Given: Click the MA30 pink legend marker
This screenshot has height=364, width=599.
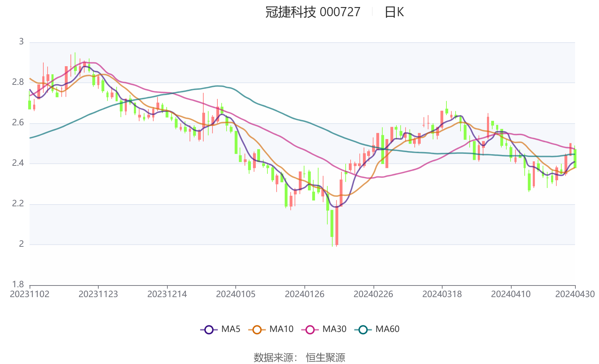Looking at the screenshot, I should click(310, 330).
